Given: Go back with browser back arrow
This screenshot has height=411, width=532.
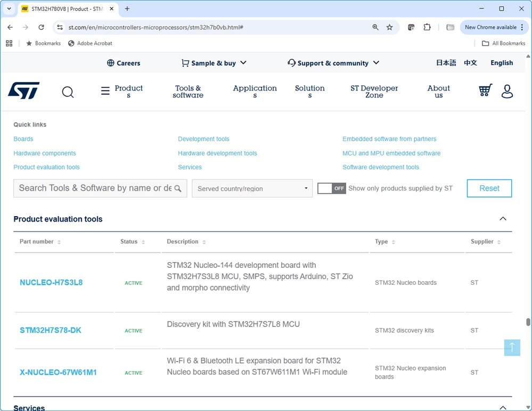Looking at the screenshot, I should click(x=10, y=27).
